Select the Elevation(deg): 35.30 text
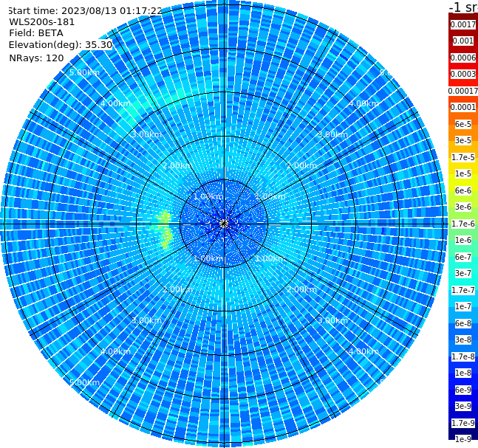Screen dimensions: 478x448 tap(61, 45)
